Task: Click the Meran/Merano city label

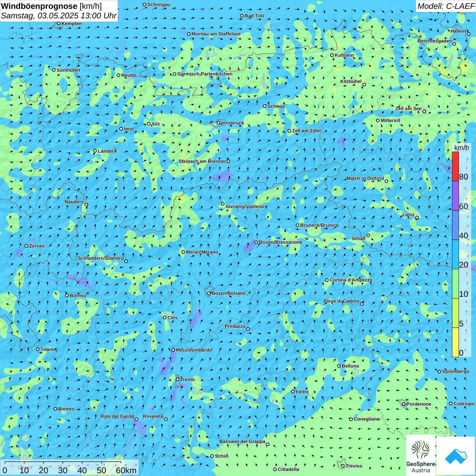Action: pos(202,252)
